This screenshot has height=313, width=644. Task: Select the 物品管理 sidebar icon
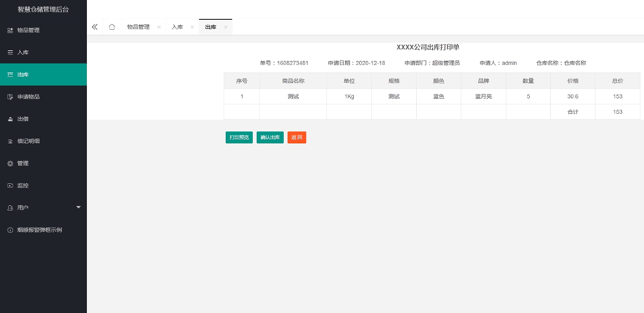[x=10, y=30]
